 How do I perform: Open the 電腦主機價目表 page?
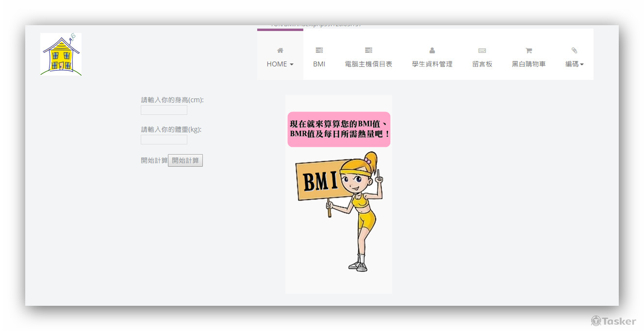tap(368, 63)
